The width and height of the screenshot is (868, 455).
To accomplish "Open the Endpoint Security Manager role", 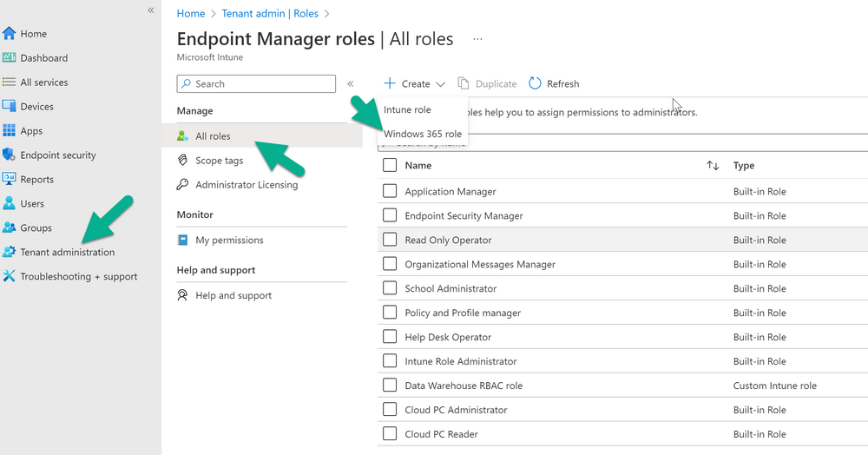I will pos(464,216).
